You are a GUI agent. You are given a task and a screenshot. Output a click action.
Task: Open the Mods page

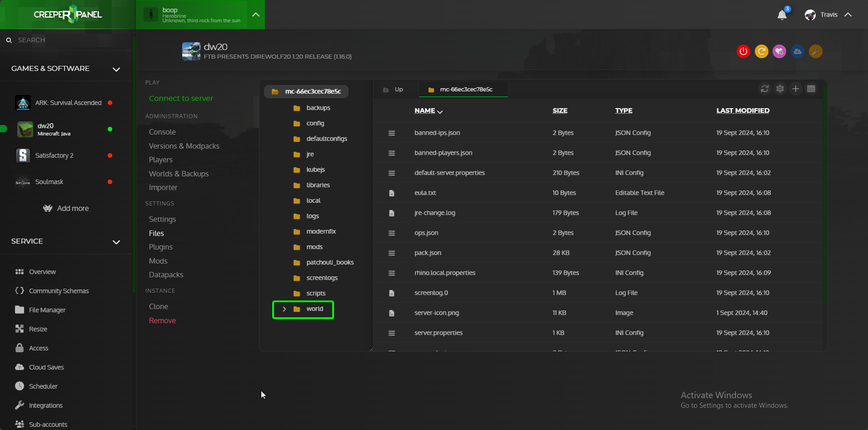[x=158, y=261]
